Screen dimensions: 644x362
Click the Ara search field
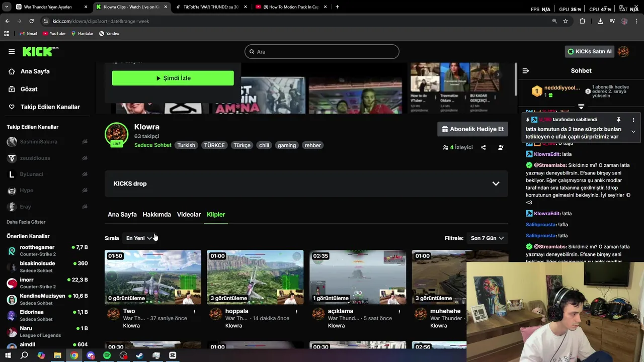(x=322, y=51)
